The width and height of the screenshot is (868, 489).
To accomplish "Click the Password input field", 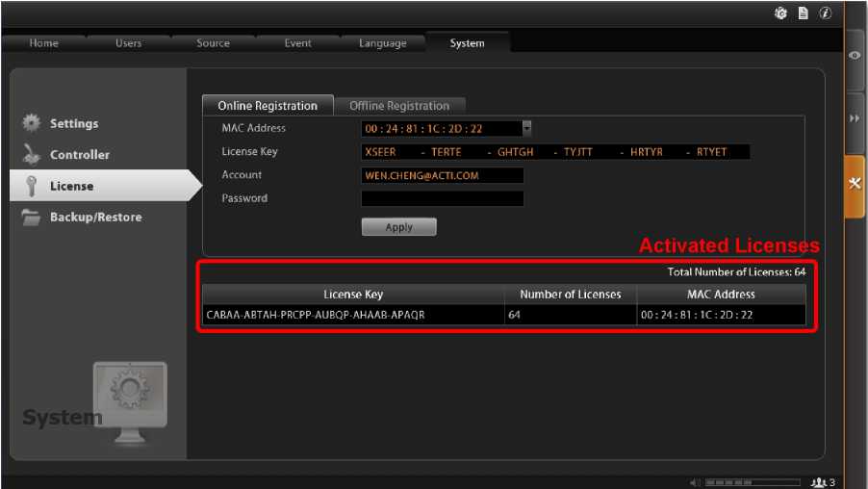I will tap(442, 198).
